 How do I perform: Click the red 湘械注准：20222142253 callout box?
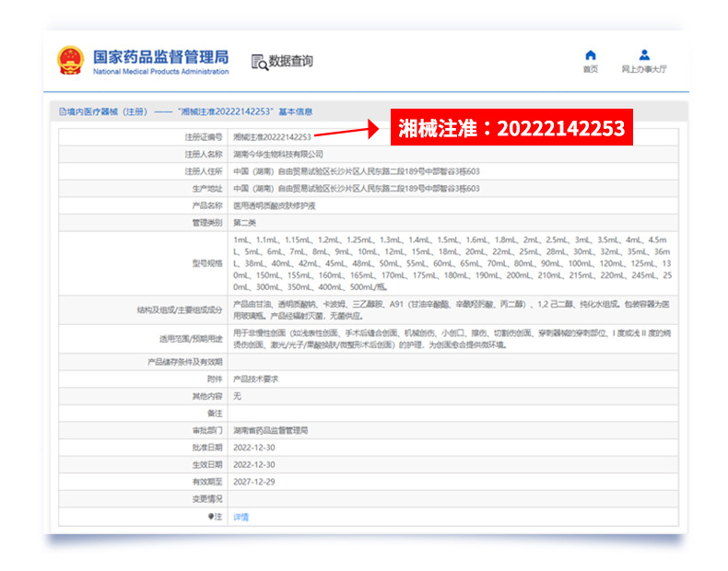511,128
